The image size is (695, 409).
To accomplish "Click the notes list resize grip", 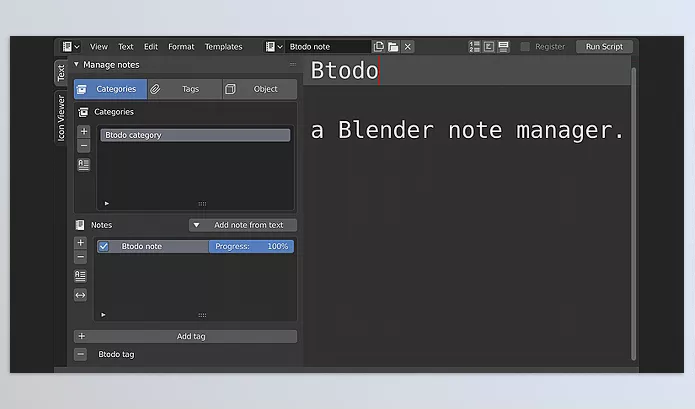I will [202, 315].
